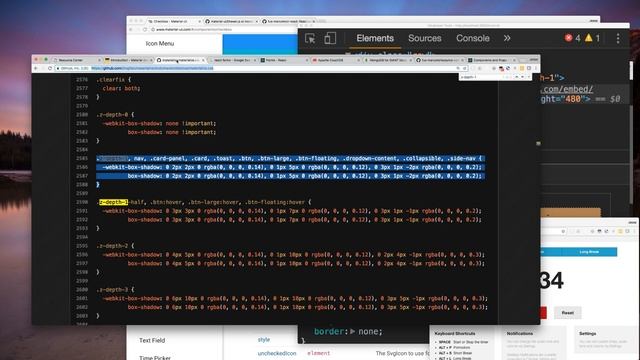Go back in the front GitHub browser window
This screenshot has height=360, width=640.
pyautogui.click(x=36, y=68)
